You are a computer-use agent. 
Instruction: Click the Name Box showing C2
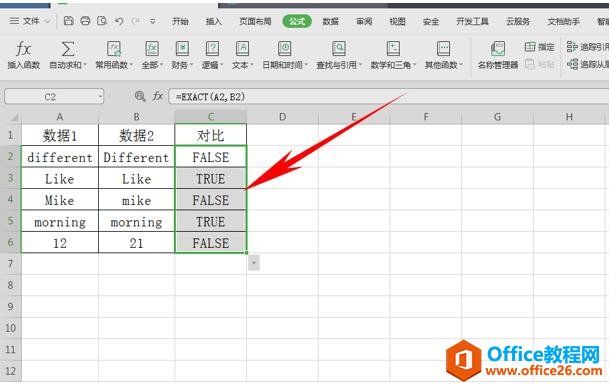[50, 96]
